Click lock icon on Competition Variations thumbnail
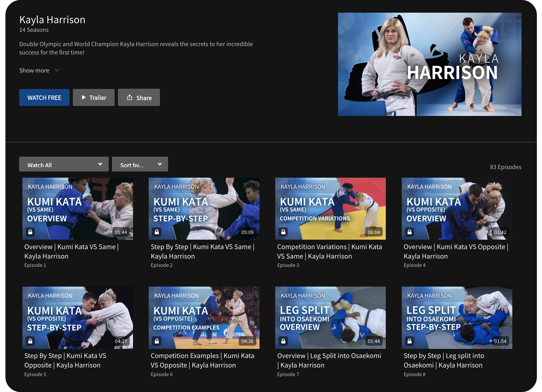The width and height of the screenshot is (542, 392). (283, 232)
